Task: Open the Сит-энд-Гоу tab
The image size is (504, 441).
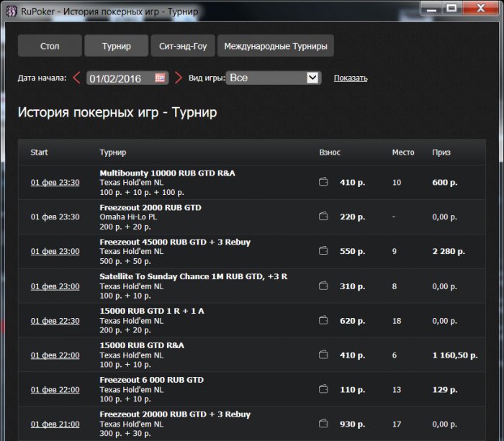Action: (x=183, y=46)
